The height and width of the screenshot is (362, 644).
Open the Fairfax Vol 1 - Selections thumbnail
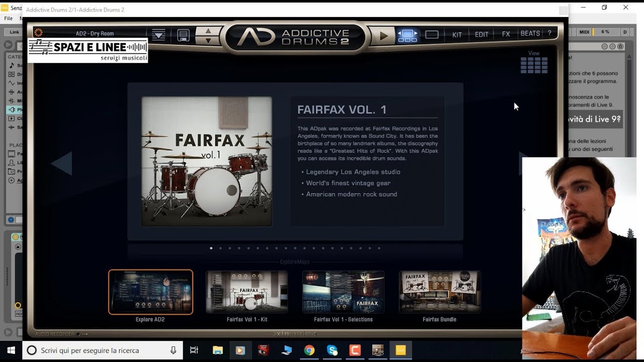[x=343, y=292]
